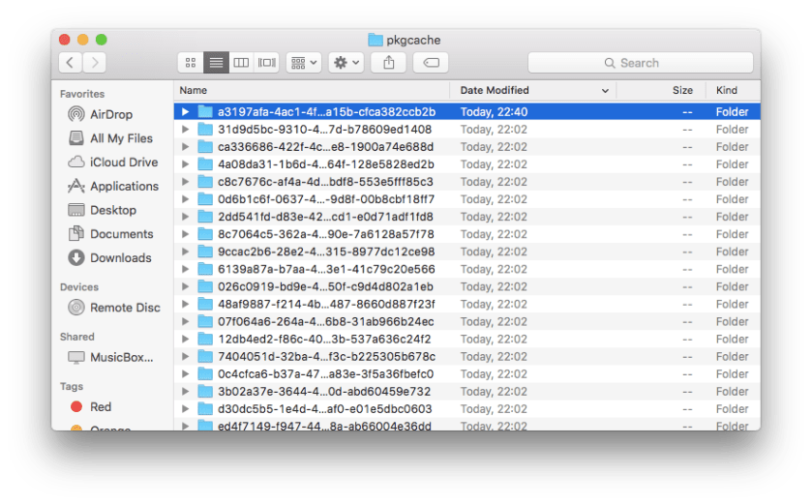Select folder 48af9887-f214-4b...487-8660d887f23f
This screenshot has width=812, height=504.
pyautogui.click(x=467, y=305)
